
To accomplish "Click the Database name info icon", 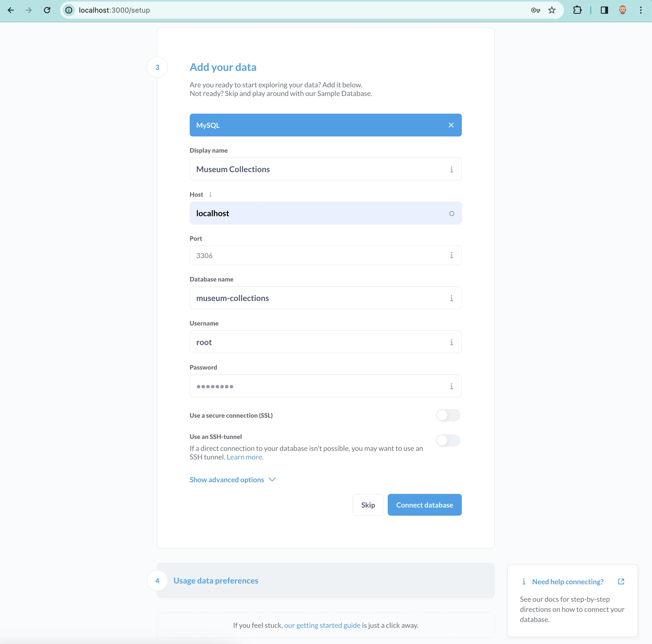I will [x=451, y=298].
